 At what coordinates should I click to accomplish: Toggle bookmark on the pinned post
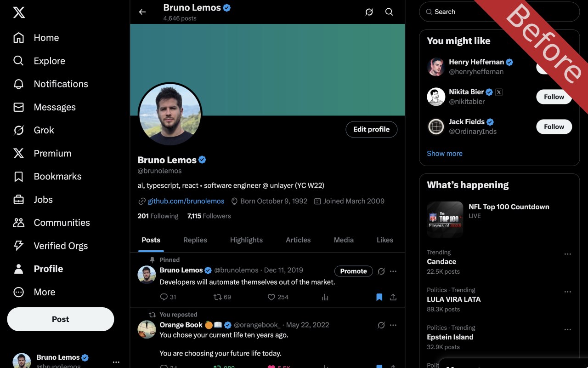(x=379, y=297)
